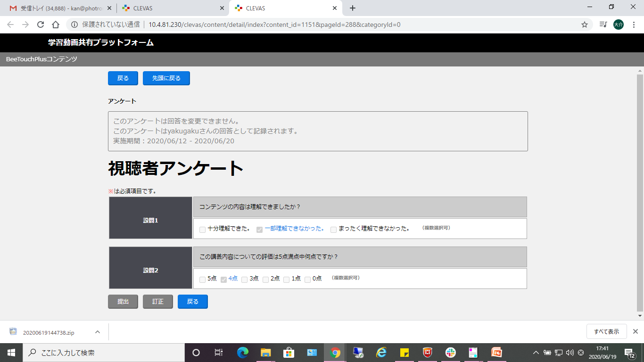
Task: Check the まったく理解できなかった checkbox
Action: [x=333, y=230]
